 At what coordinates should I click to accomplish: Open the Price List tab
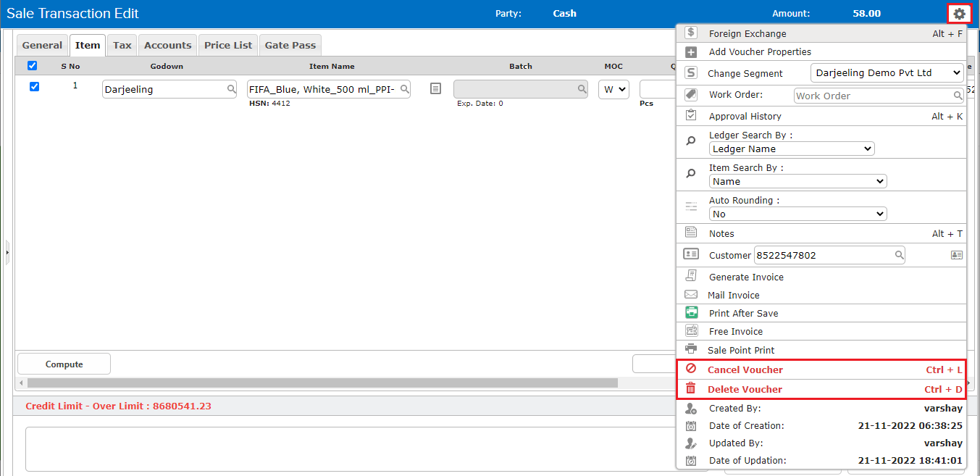click(228, 45)
